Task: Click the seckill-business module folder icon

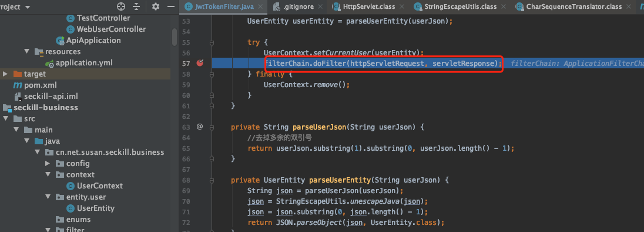Action: [7, 108]
